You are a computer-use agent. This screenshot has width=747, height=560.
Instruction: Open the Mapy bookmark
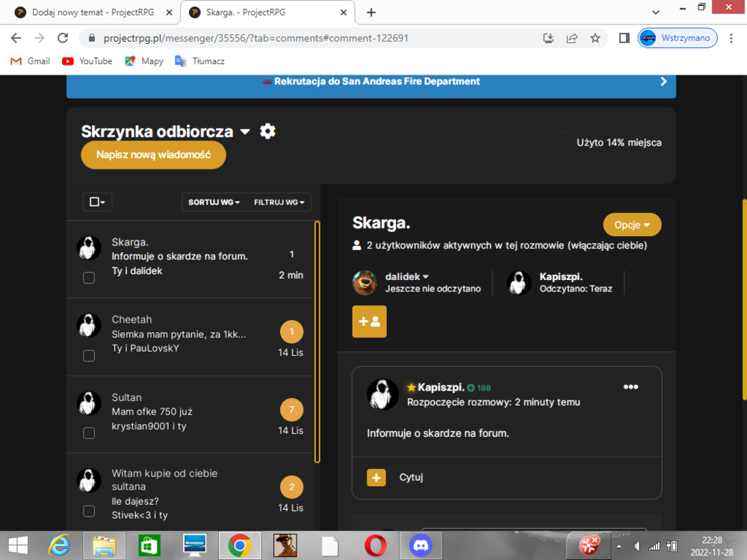point(144,61)
